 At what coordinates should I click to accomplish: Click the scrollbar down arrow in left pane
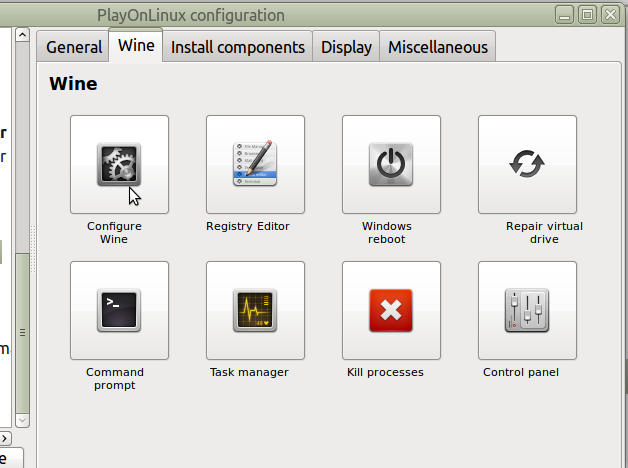[x=22, y=420]
